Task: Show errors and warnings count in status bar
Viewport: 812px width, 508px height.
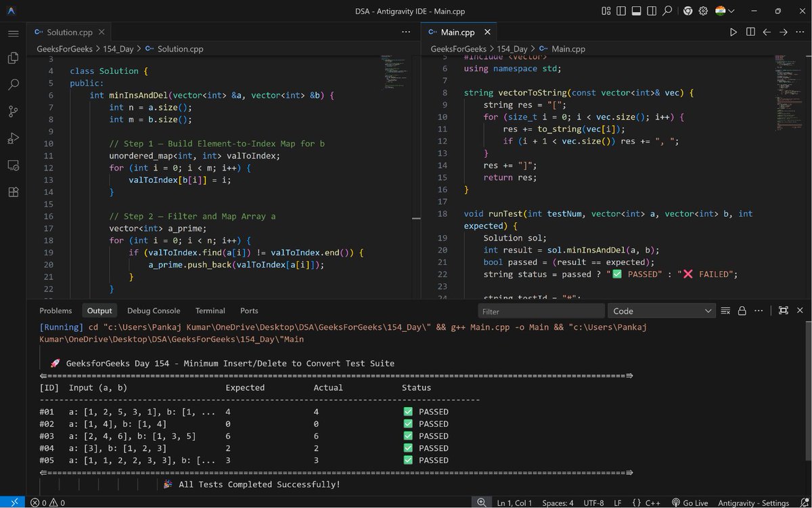Action: pos(48,503)
